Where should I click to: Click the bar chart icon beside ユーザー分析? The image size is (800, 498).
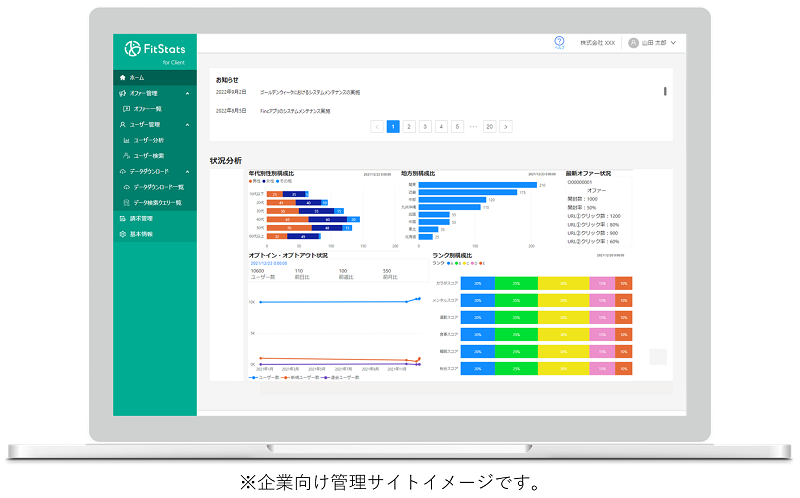tap(127, 140)
